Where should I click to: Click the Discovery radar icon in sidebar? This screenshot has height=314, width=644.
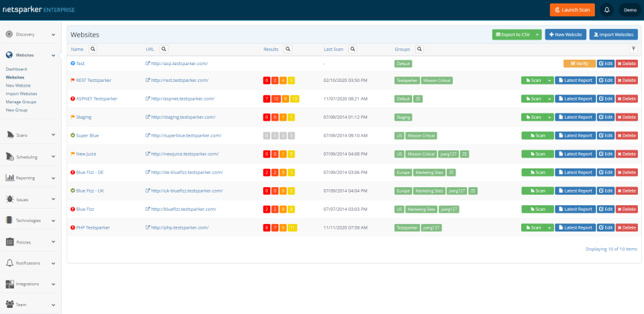click(9, 34)
